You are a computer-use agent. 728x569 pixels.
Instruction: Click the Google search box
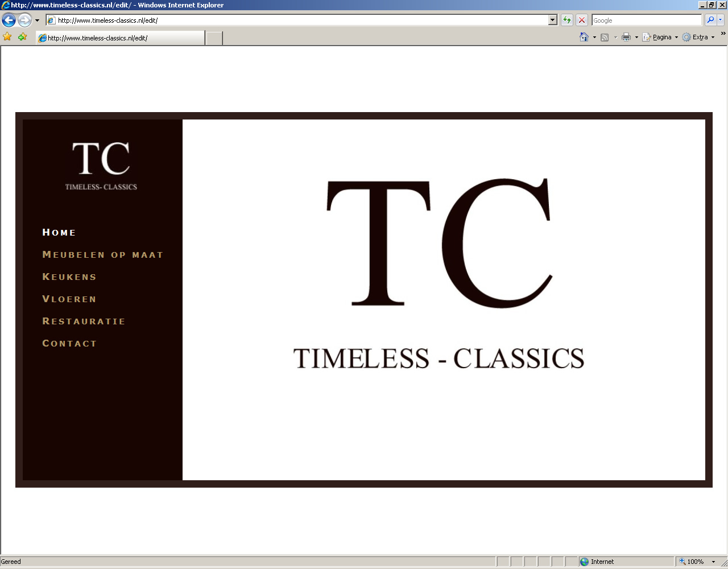(647, 20)
